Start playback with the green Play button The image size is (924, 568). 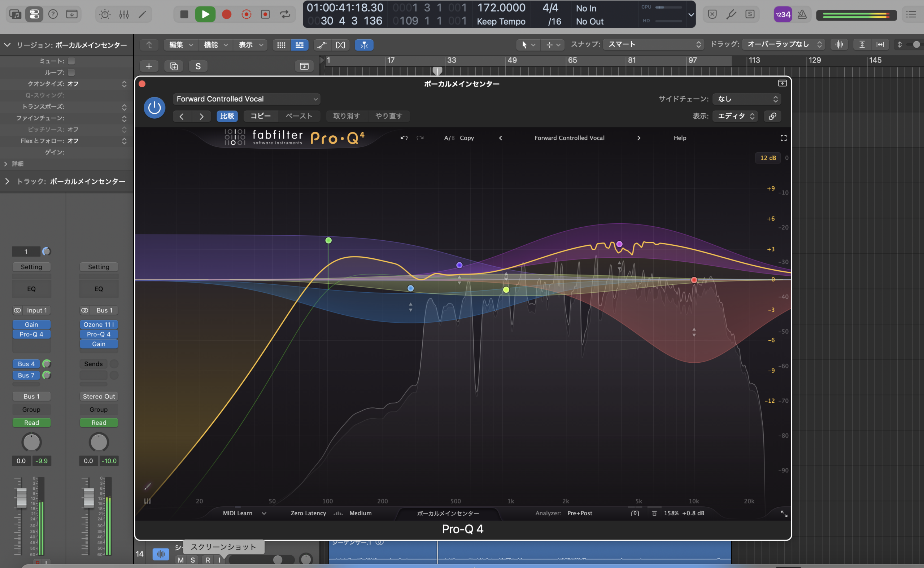(205, 14)
